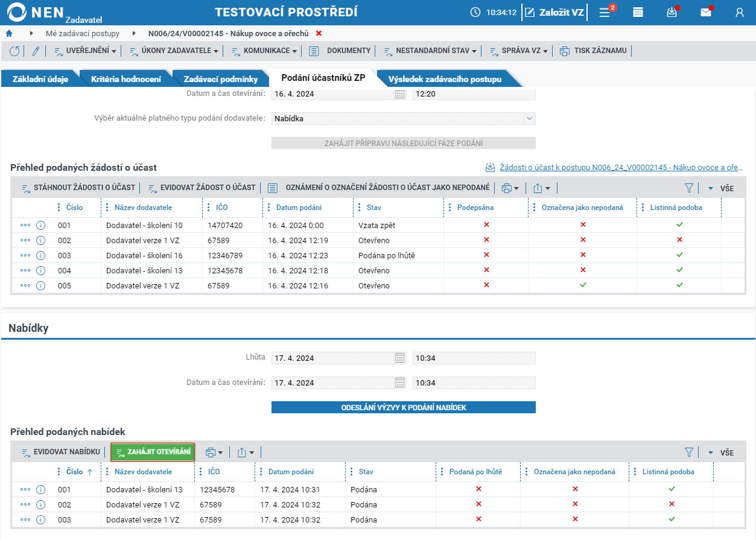This screenshot has height=540, width=756.
Task: Click the NEN Zadavatel logo
Action: 53,13
